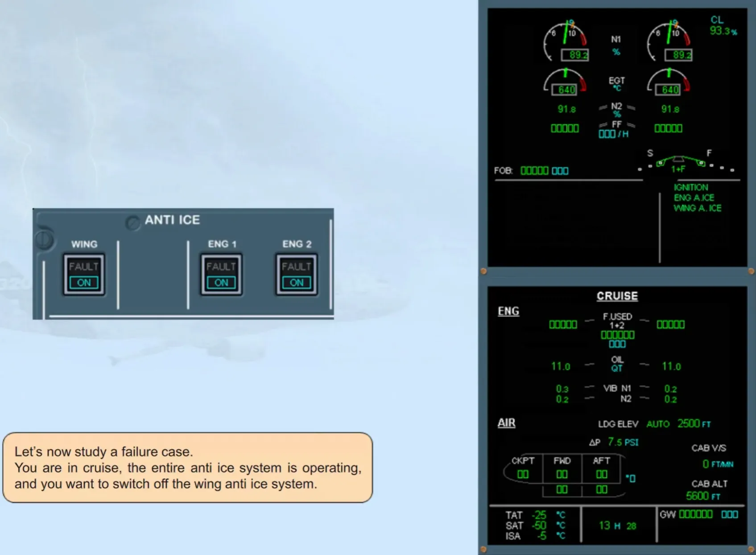Click the screw next to ANTI ICE label

tap(132, 222)
